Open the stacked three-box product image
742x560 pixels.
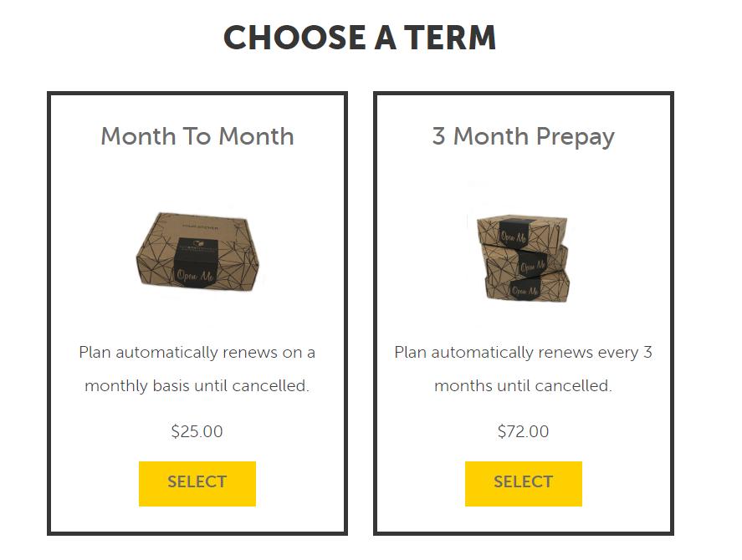523,257
